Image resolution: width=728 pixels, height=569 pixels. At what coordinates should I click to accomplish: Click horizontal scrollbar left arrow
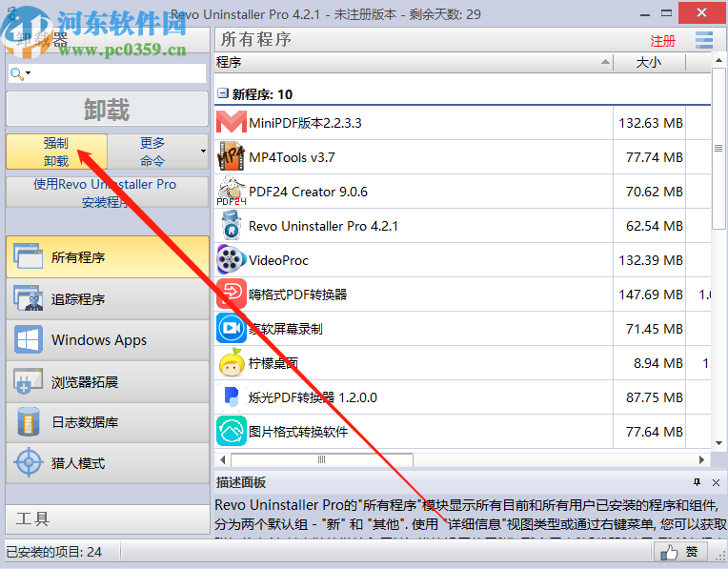pos(222,459)
